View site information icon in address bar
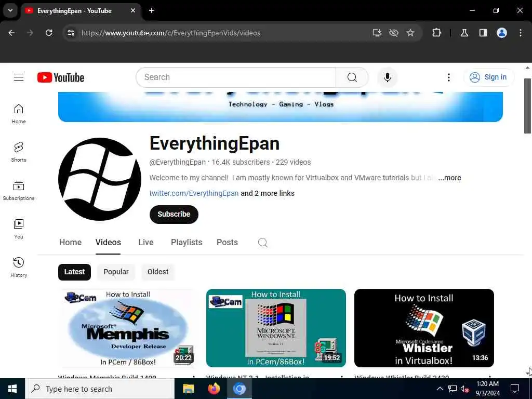The width and height of the screenshot is (532, 399). click(71, 33)
